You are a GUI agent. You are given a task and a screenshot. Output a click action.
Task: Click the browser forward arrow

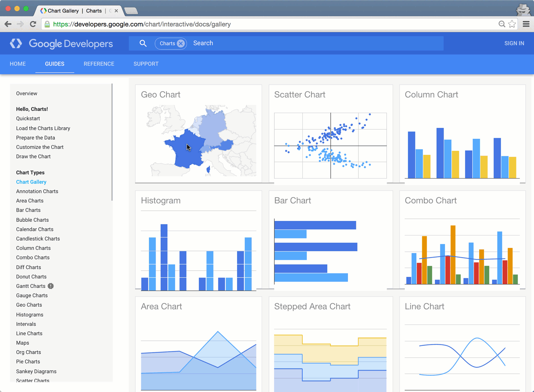(20, 24)
